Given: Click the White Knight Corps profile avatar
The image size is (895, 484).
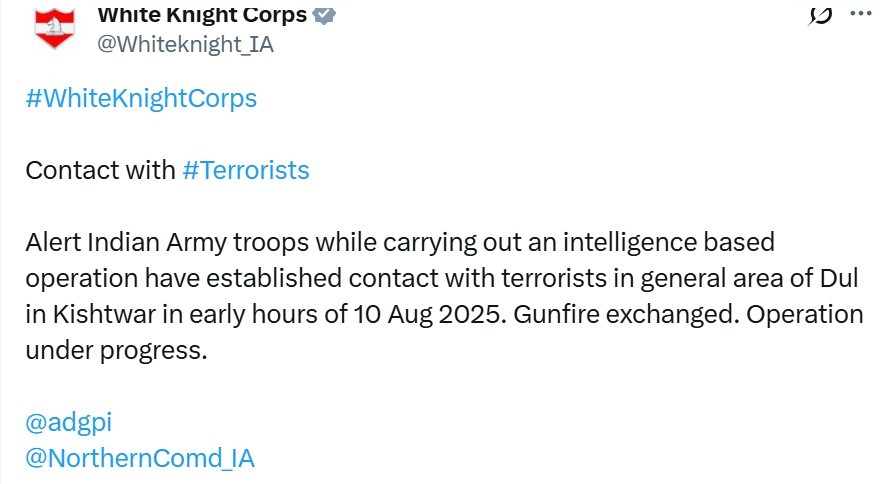Looking at the screenshot, I should (x=55, y=27).
